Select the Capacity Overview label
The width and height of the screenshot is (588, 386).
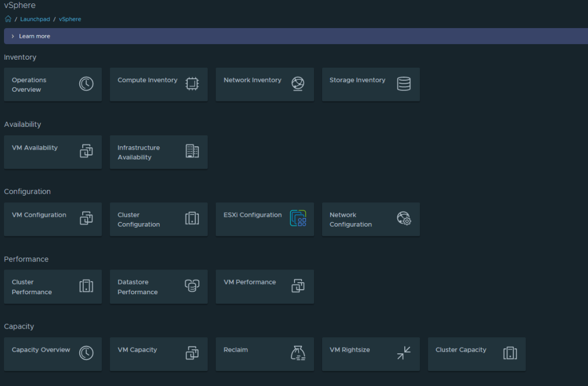pos(41,350)
